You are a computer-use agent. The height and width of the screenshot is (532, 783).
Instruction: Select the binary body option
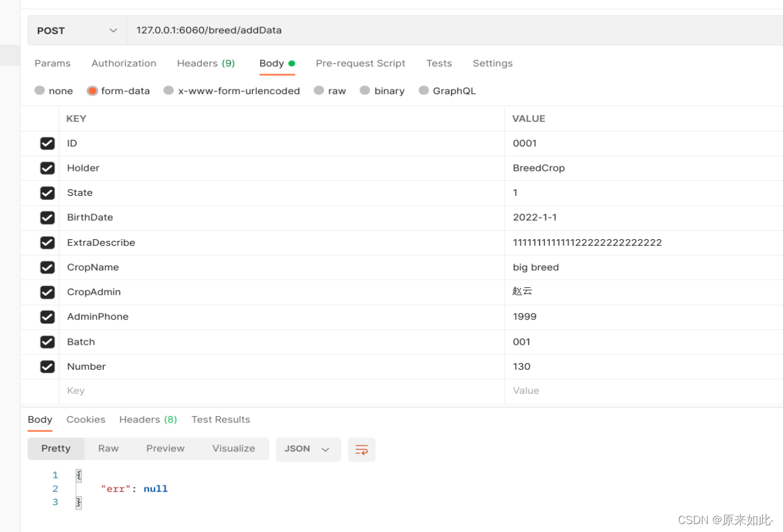pyautogui.click(x=365, y=90)
